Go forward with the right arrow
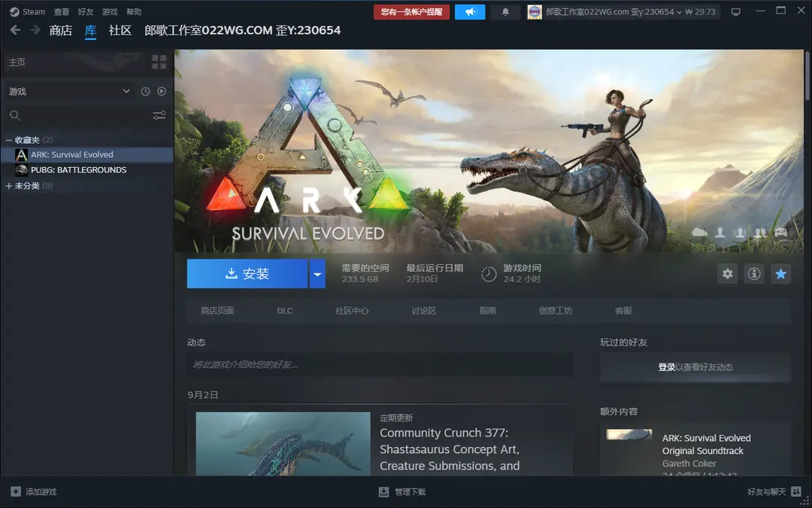The height and width of the screenshot is (508, 812). pos(35,30)
